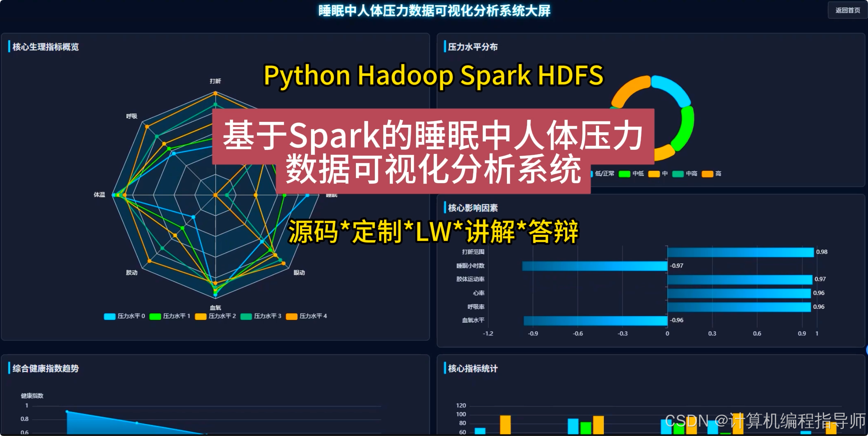Screen dimensions: 868x436
Task: Toggle the 中高 legend item
Action: [685, 174]
